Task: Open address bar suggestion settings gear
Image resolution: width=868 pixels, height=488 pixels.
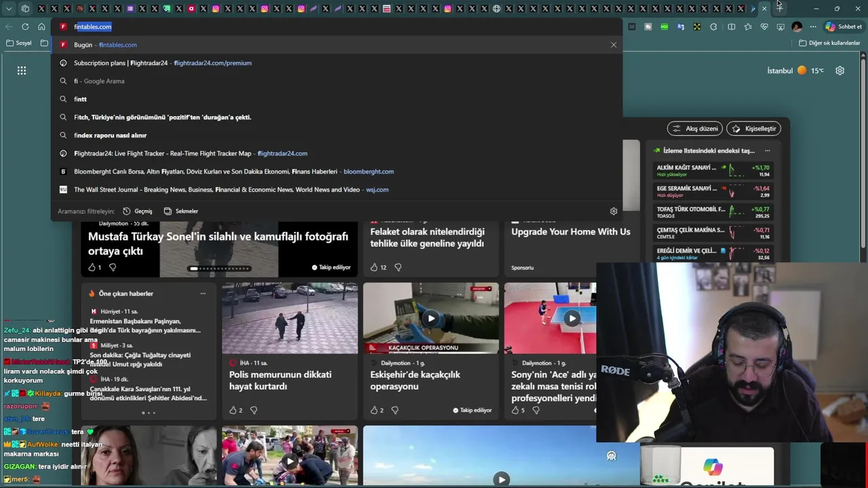Action: pyautogui.click(x=614, y=211)
